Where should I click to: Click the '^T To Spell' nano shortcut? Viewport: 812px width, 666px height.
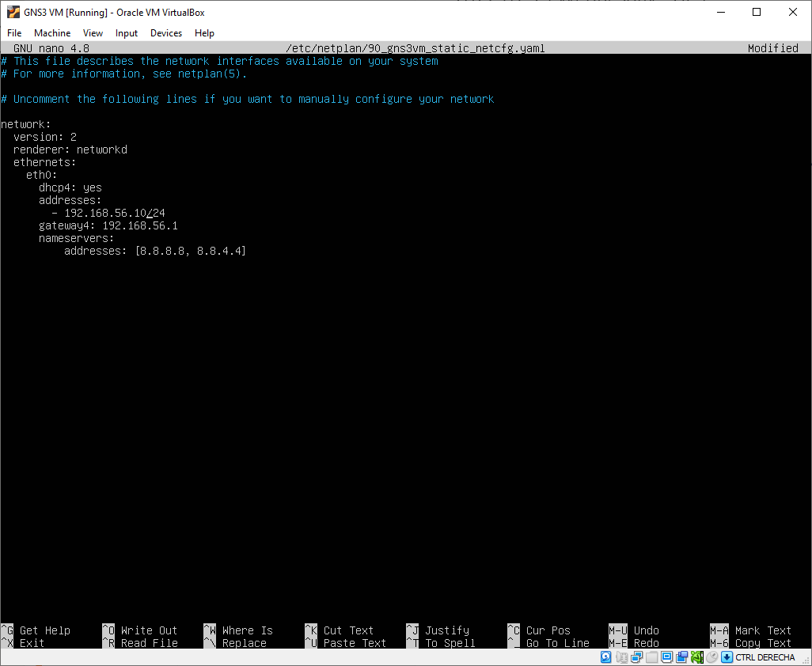(441, 643)
